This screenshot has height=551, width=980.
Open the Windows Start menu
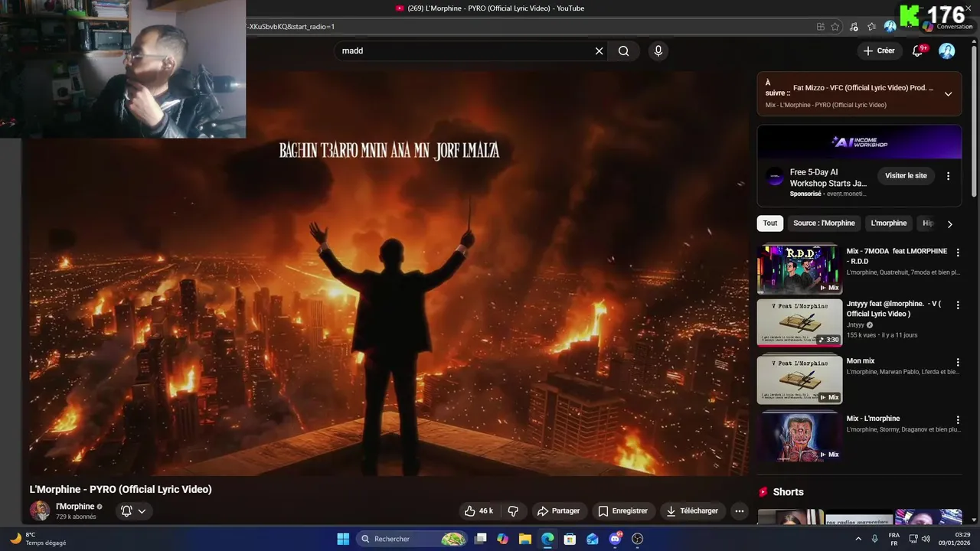click(343, 539)
